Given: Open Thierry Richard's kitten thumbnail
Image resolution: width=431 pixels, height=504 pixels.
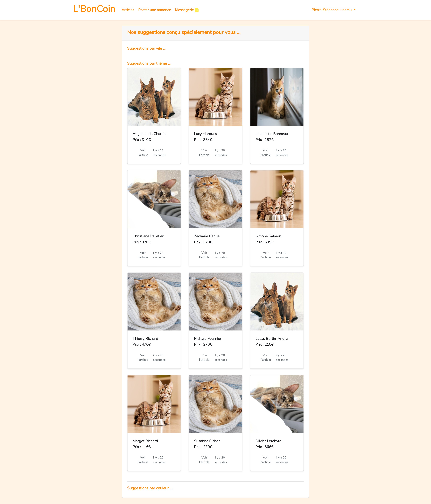Looking at the screenshot, I should click(x=154, y=302).
